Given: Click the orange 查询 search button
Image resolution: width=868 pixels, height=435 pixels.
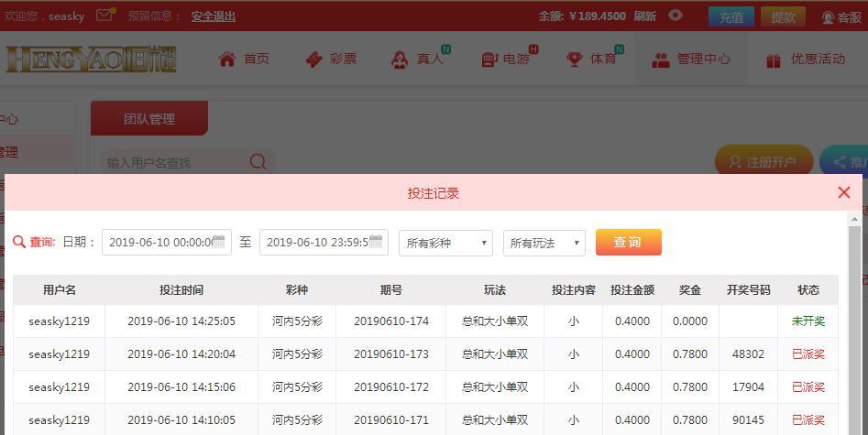Looking at the screenshot, I should pyautogui.click(x=628, y=242).
